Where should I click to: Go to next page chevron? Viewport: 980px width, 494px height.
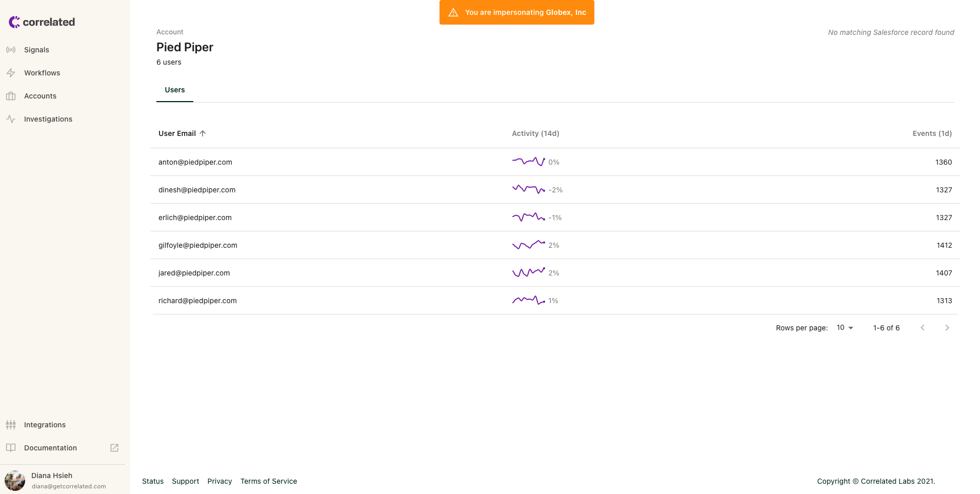tap(947, 328)
